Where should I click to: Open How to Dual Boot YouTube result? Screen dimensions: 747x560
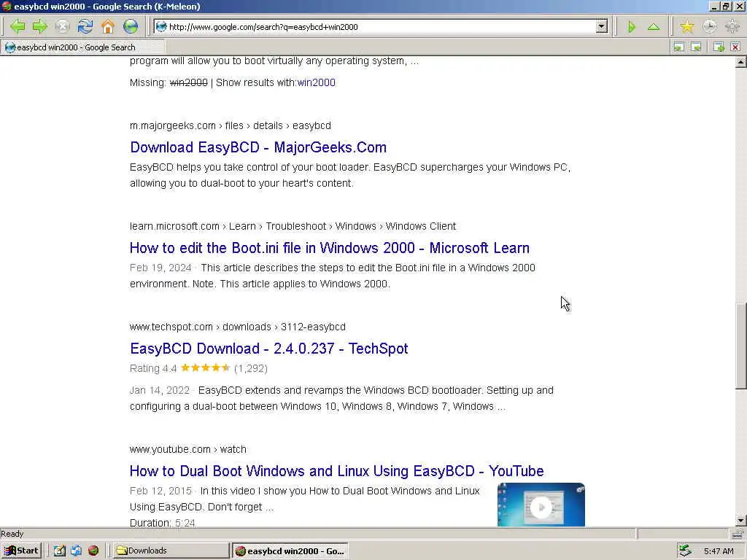(337, 471)
